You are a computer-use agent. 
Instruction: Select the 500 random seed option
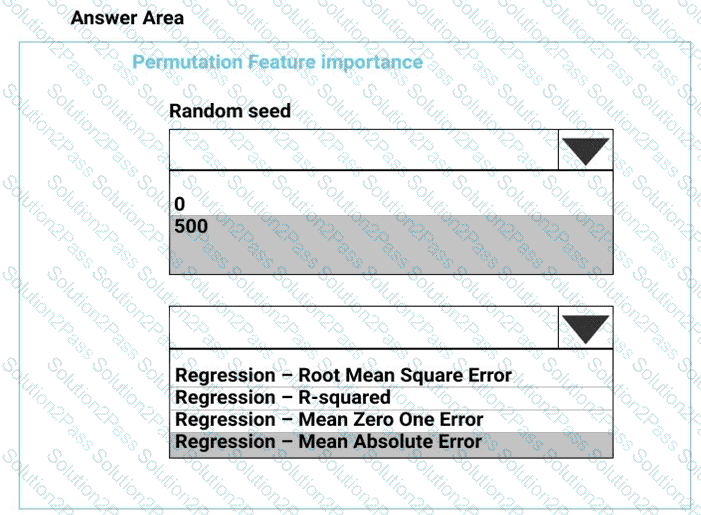point(391,226)
